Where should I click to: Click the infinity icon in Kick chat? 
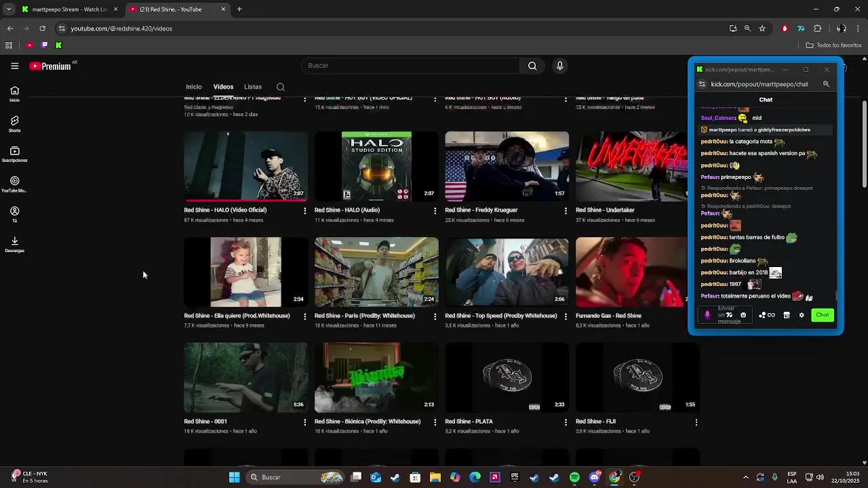[771, 315]
